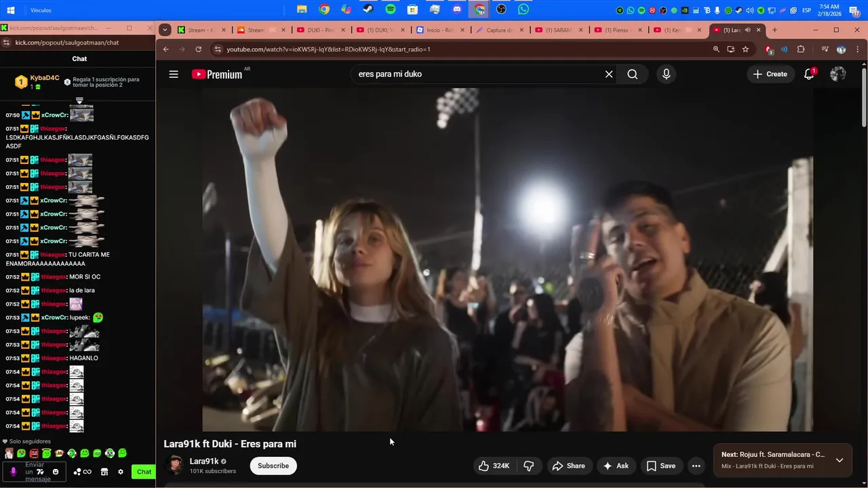The width and height of the screenshot is (868, 488).
Task: Click the video title Lara91k ft Duki
Action: pyautogui.click(x=230, y=444)
